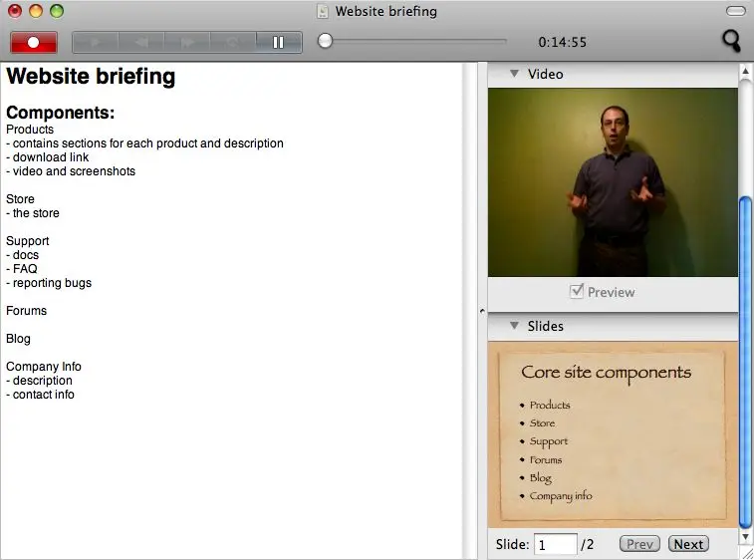754x560 pixels.
Task: Click the dimmed rewind button
Action: pos(140,42)
